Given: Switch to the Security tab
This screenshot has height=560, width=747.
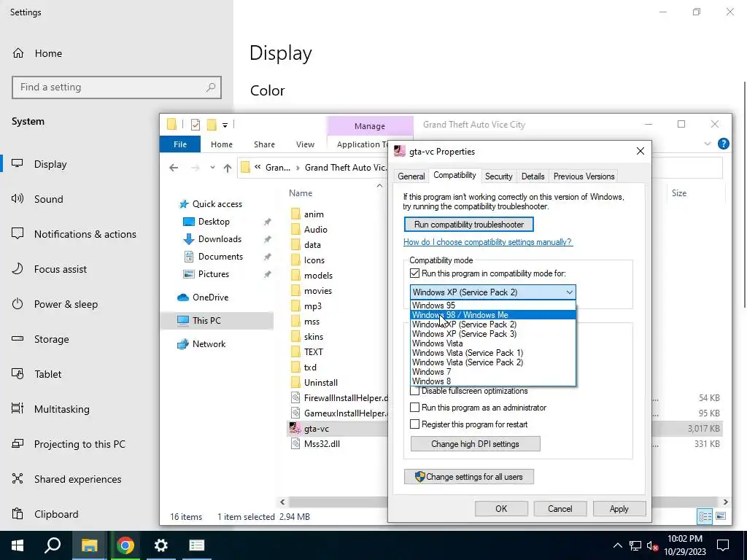Looking at the screenshot, I should (499, 176).
